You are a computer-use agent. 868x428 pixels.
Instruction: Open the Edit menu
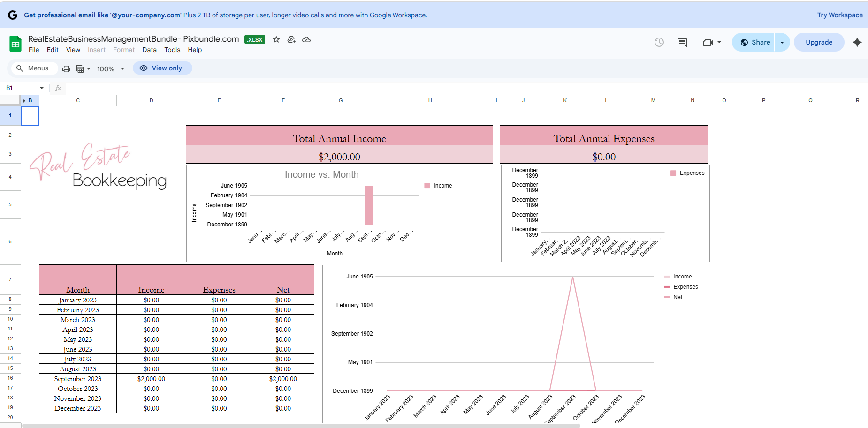53,50
